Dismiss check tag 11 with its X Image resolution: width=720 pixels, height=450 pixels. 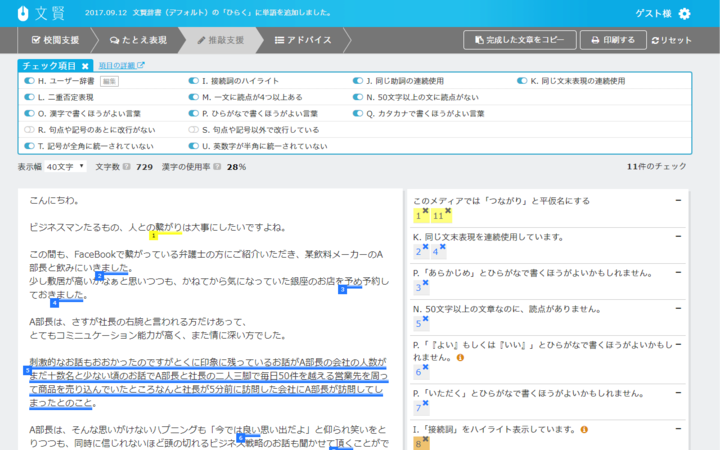(x=448, y=211)
